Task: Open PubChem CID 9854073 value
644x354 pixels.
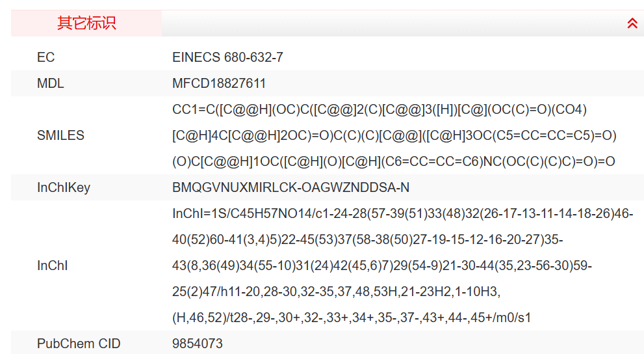Action: coord(197,344)
